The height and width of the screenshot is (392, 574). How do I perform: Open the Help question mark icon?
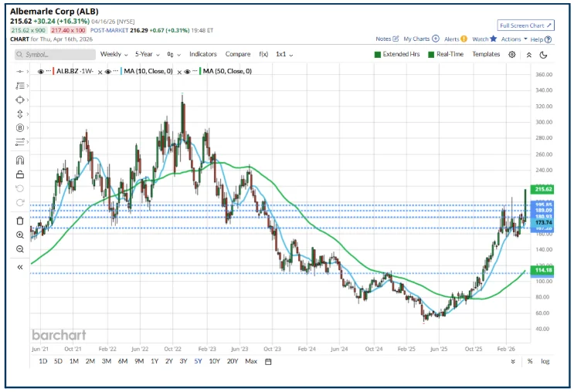tap(548, 39)
